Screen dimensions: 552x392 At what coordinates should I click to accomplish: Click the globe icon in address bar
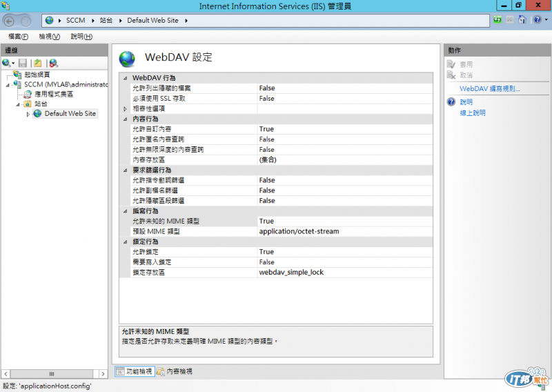49,21
